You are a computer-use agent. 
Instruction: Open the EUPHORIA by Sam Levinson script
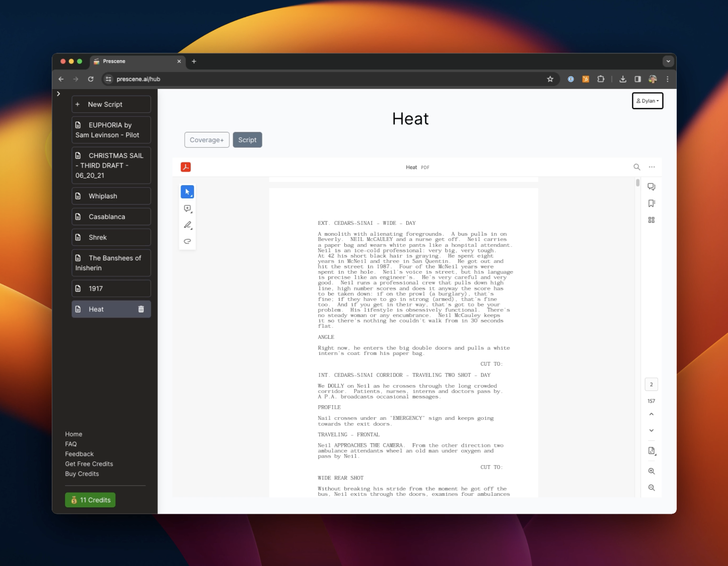tap(111, 130)
